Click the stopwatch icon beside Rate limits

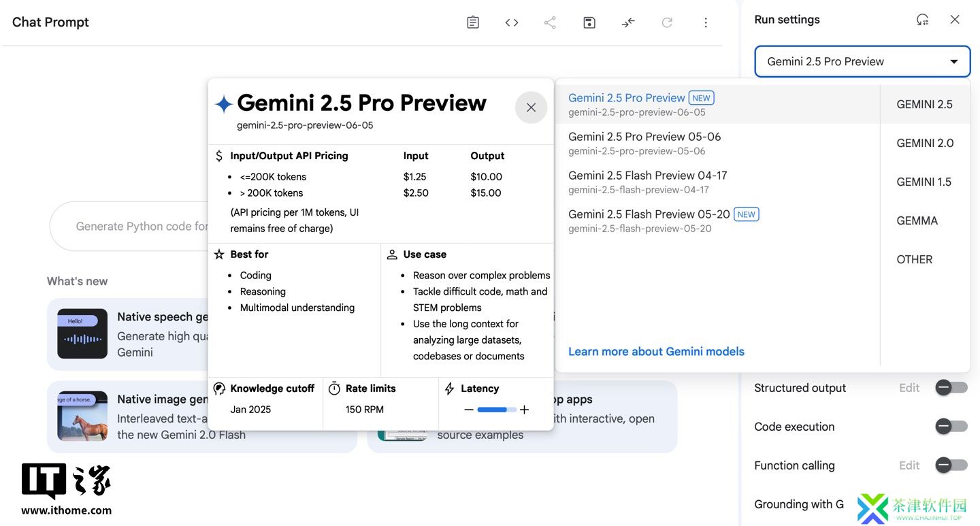334,389
